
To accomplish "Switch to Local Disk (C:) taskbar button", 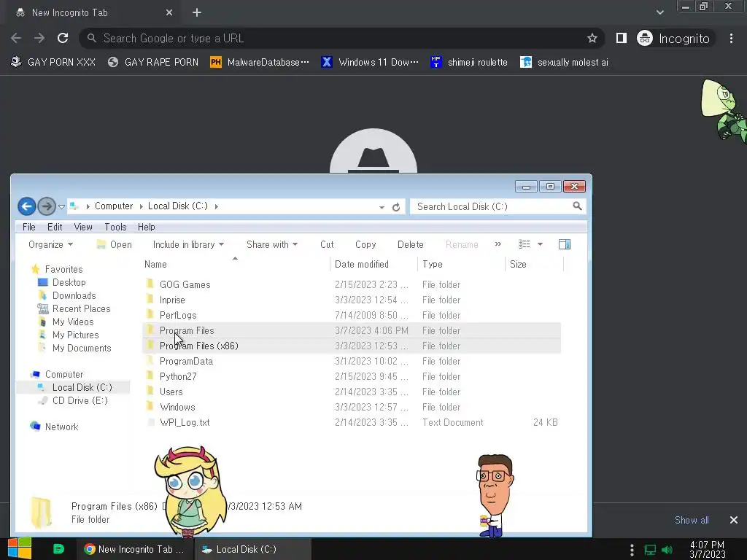I will coord(252,549).
